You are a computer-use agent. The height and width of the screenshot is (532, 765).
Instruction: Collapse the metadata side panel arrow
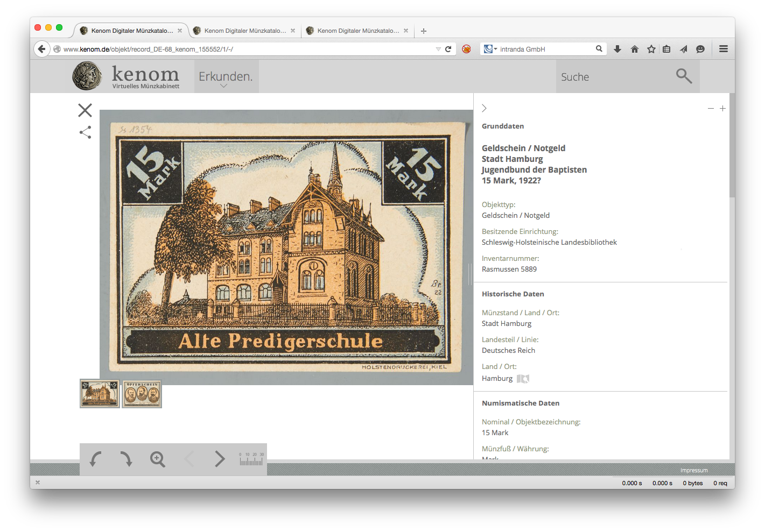(x=484, y=108)
